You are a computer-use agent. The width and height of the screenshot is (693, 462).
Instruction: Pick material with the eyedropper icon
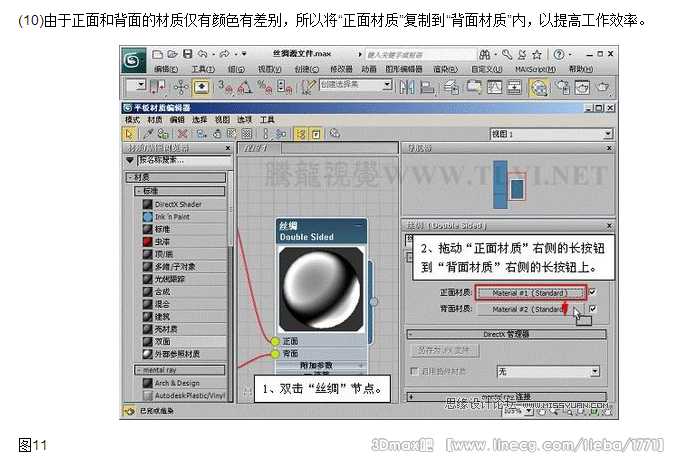[x=148, y=134]
